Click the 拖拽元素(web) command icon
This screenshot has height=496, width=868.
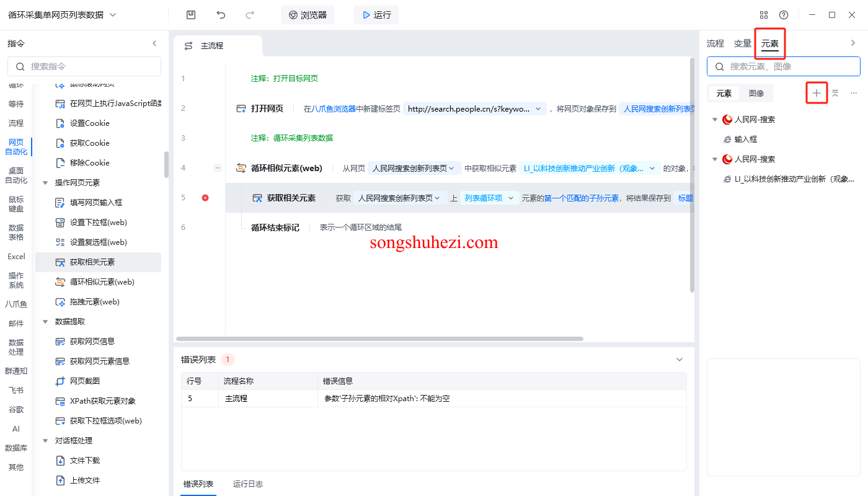(x=60, y=302)
